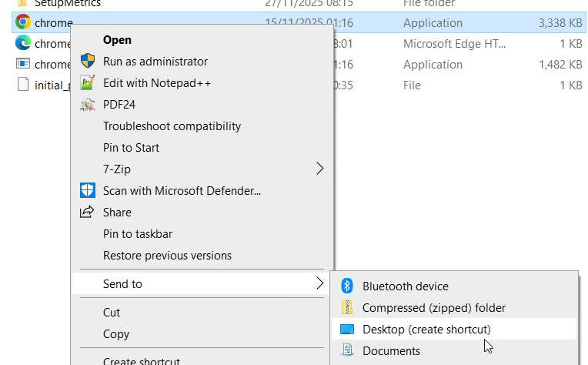Click the Notepad++ icon in context menu
The image size is (588, 365).
coord(88,82)
